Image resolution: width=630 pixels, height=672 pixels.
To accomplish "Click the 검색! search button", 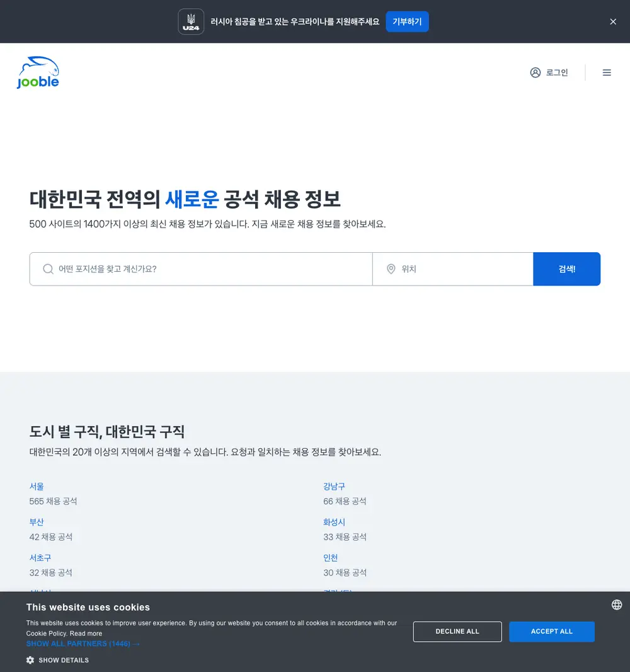I will pyautogui.click(x=566, y=269).
